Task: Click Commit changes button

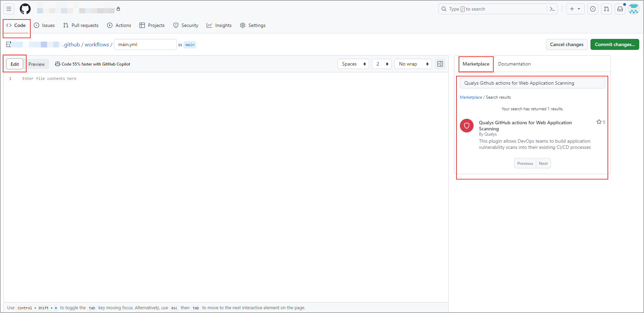Action: [x=615, y=44]
